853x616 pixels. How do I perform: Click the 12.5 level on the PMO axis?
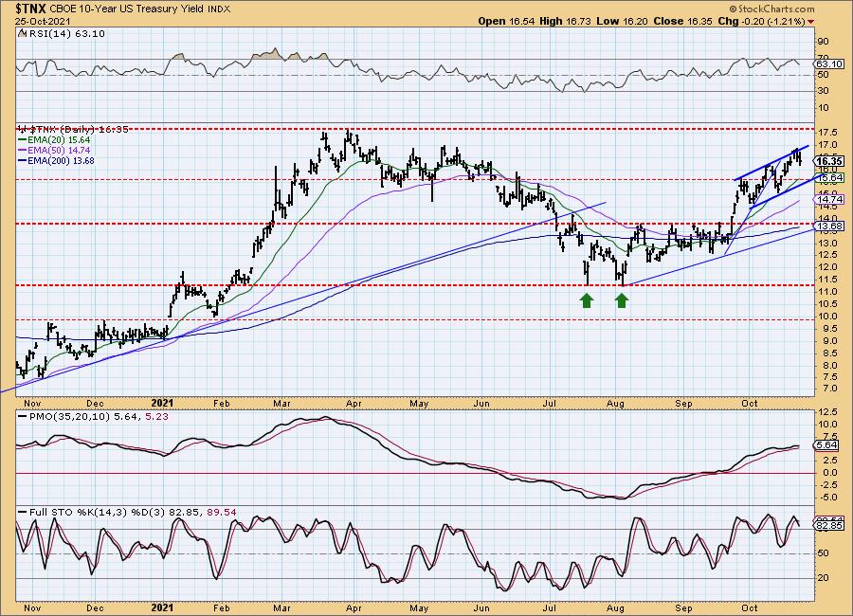[826, 412]
